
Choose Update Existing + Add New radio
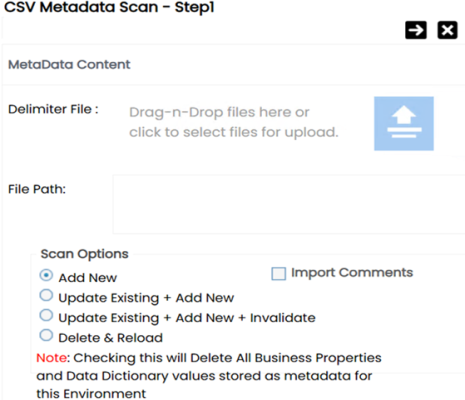point(46,295)
